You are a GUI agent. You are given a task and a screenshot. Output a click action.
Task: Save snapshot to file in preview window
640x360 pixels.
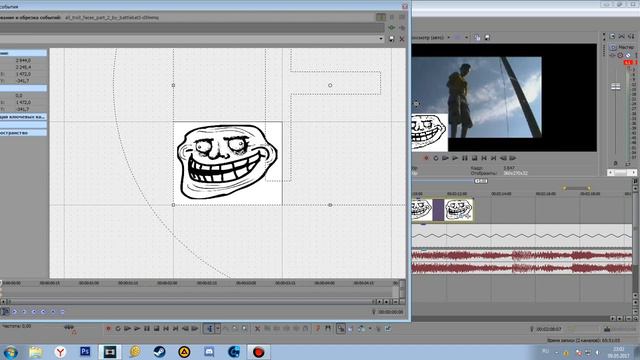(487, 37)
